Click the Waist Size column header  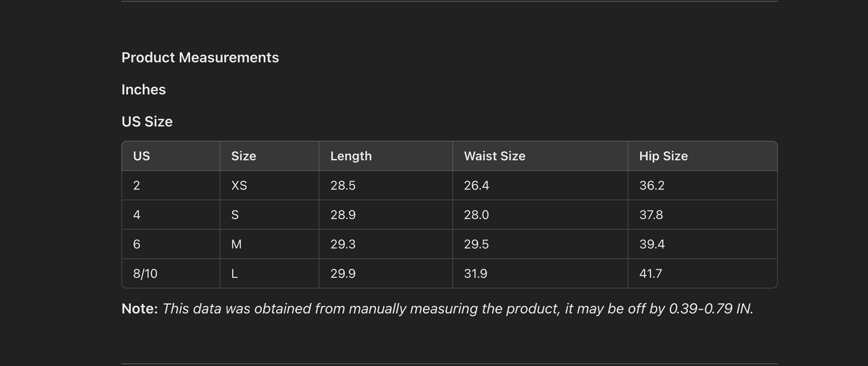pos(494,156)
